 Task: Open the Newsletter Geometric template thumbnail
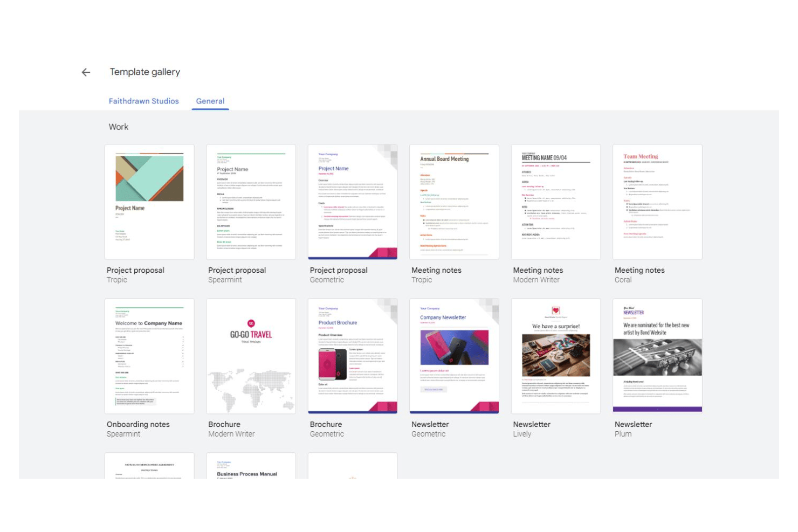coord(454,356)
